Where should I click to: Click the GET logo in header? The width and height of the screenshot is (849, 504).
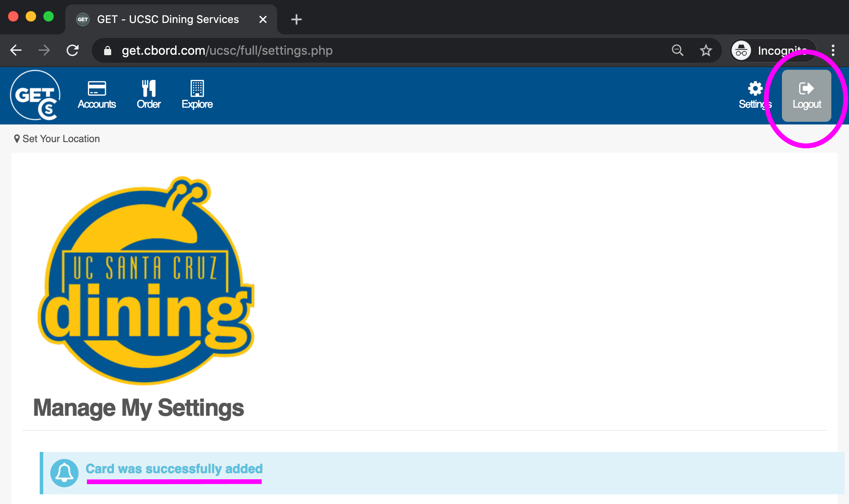(35, 95)
